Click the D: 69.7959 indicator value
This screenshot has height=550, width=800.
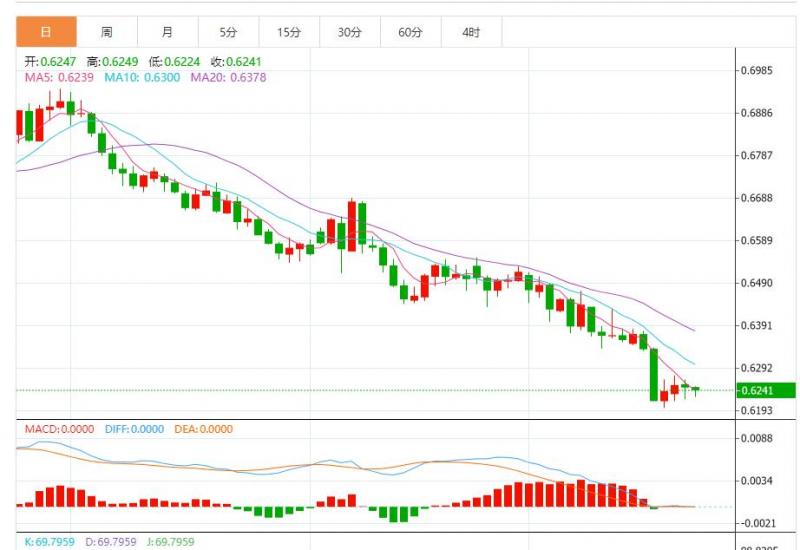pyautogui.click(x=111, y=541)
